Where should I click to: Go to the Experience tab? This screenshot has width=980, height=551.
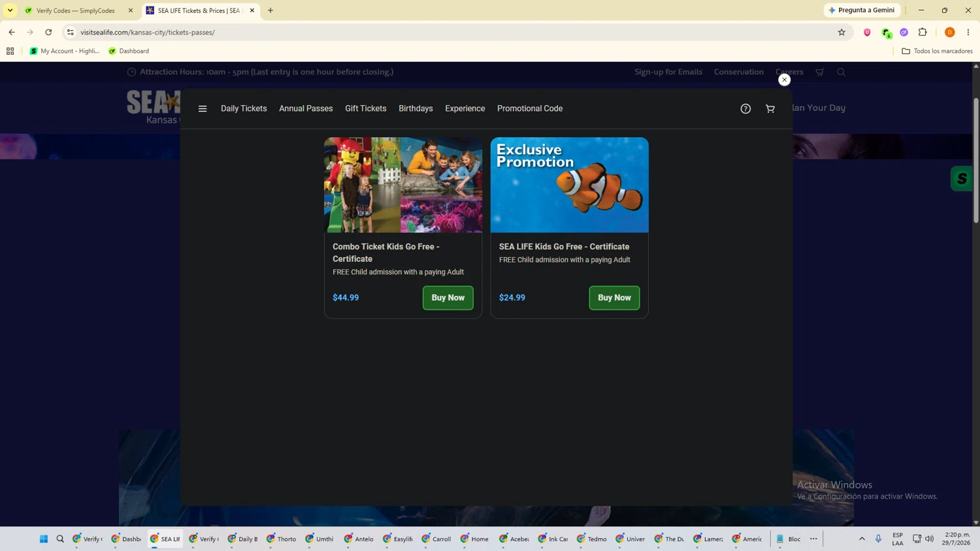point(465,108)
